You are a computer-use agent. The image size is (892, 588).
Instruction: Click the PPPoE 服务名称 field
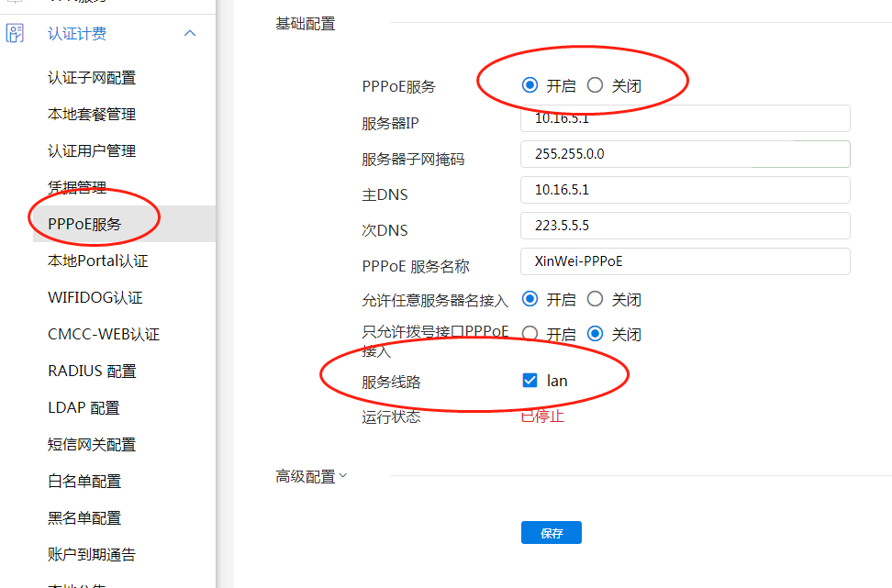point(685,261)
